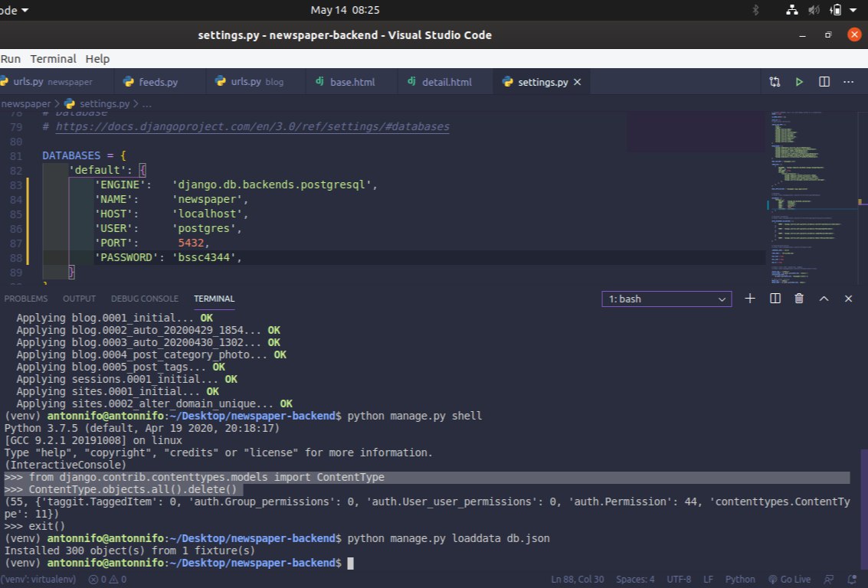The width and height of the screenshot is (868, 588).
Task: Split the terminal panel
Action: tap(775, 299)
